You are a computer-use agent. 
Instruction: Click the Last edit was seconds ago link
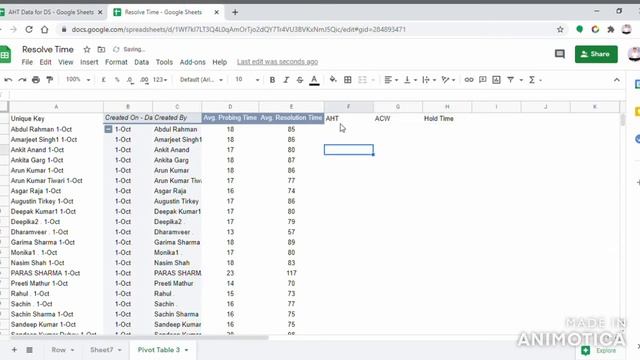(277, 62)
